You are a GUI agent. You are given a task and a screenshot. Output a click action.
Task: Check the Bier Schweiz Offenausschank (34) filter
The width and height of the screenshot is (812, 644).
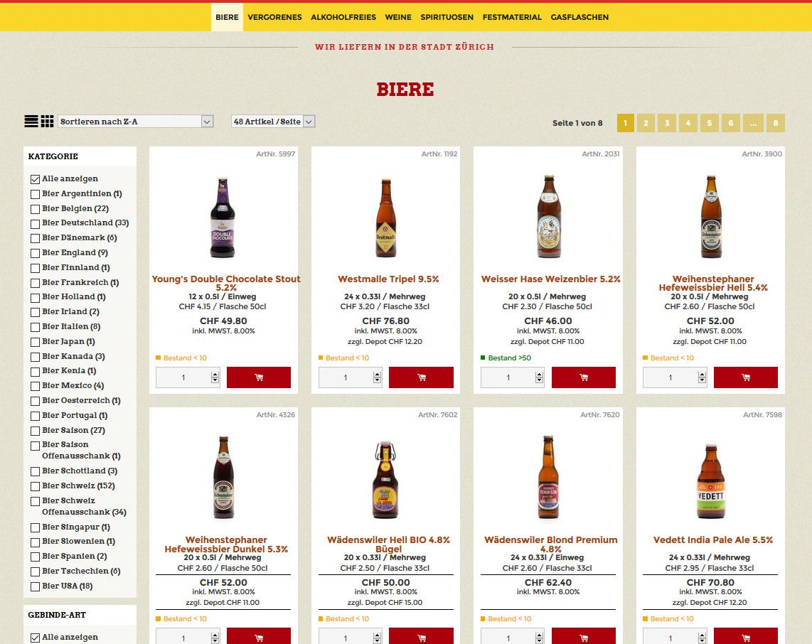coord(36,502)
